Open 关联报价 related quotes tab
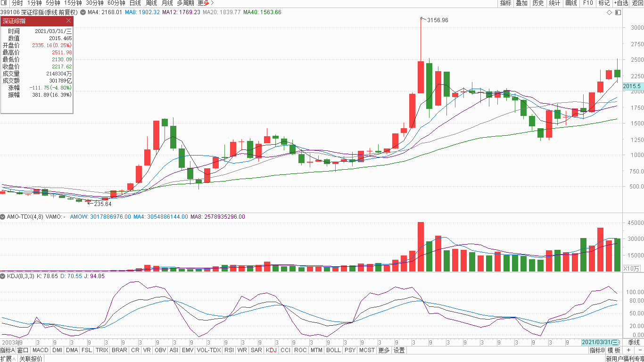 coord(31,359)
